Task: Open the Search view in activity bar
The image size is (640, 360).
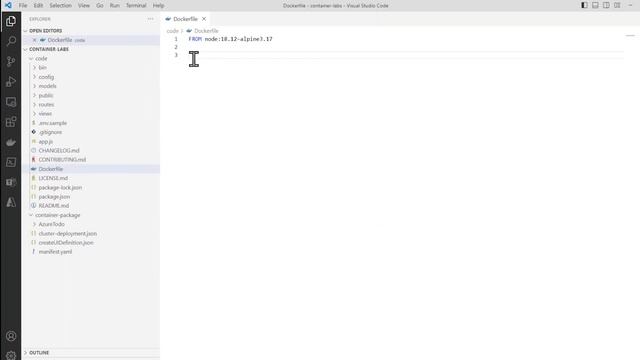Action: click(11, 41)
